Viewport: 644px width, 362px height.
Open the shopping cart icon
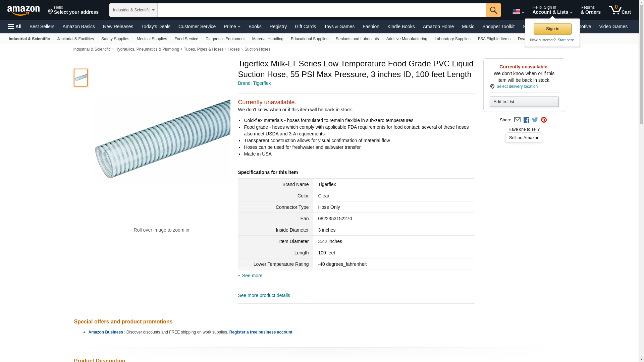[x=620, y=10]
